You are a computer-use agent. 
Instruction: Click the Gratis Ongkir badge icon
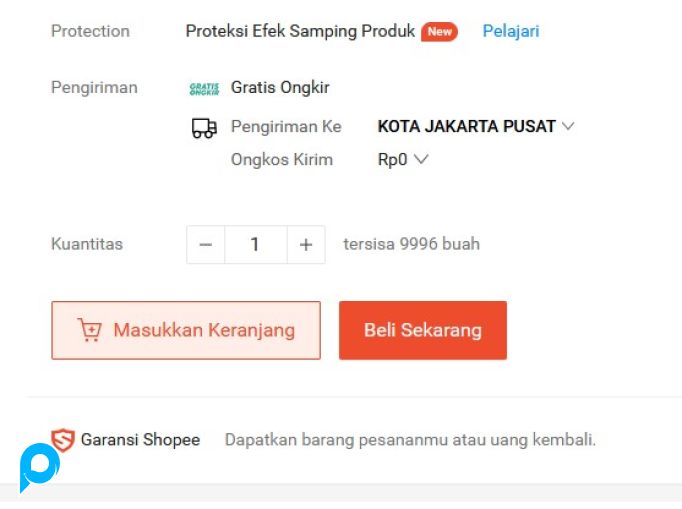click(204, 88)
